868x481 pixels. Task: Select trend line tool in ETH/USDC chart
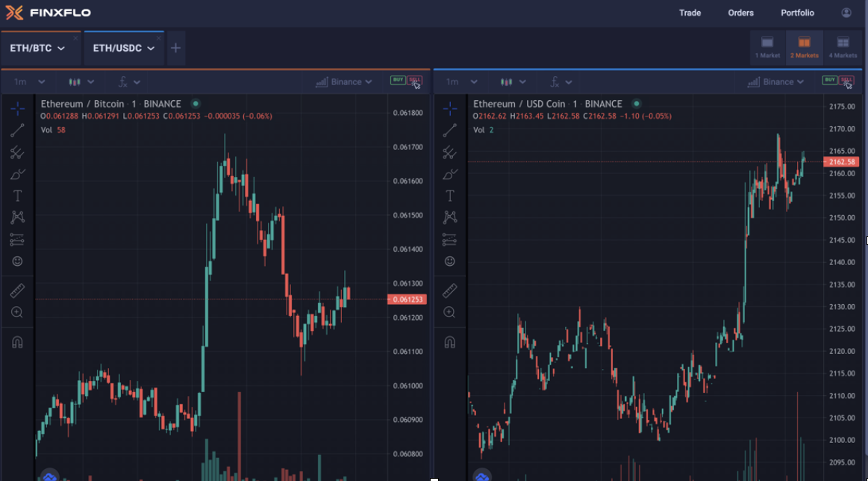coord(450,130)
